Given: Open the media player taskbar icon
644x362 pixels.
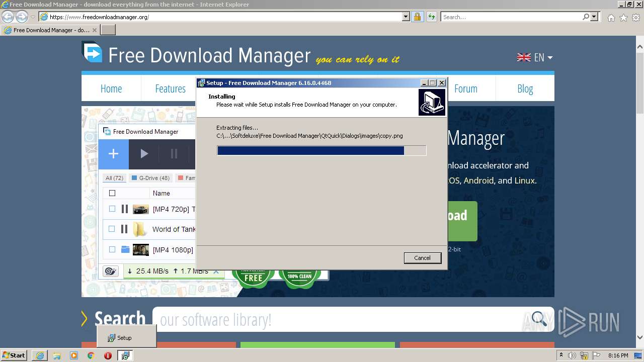Looking at the screenshot, I should pyautogui.click(x=74, y=355).
